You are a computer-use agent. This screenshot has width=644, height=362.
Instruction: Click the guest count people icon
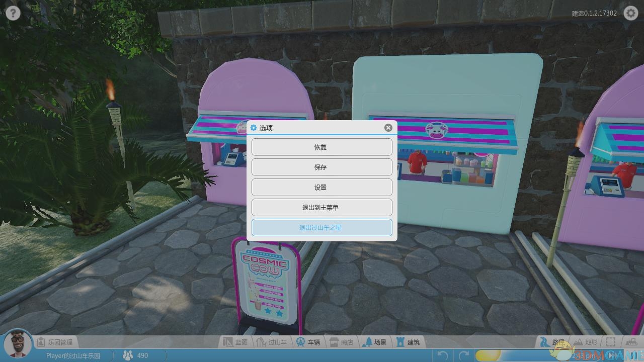click(128, 355)
